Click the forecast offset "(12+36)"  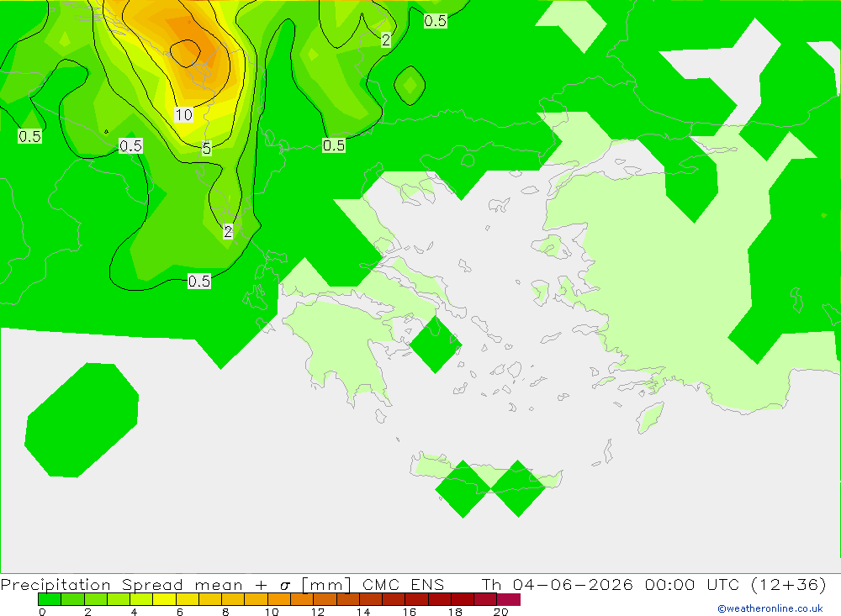click(789, 584)
